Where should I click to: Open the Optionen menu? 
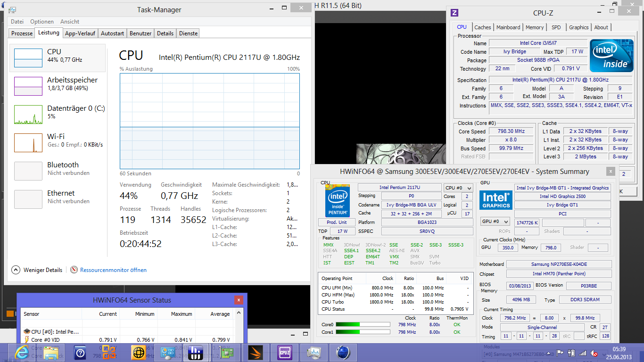click(x=42, y=22)
